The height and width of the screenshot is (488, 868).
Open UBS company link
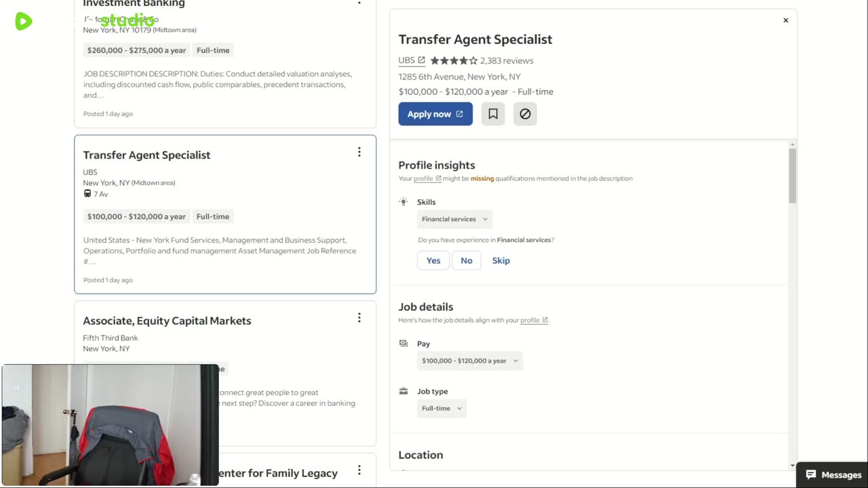pyautogui.click(x=412, y=60)
